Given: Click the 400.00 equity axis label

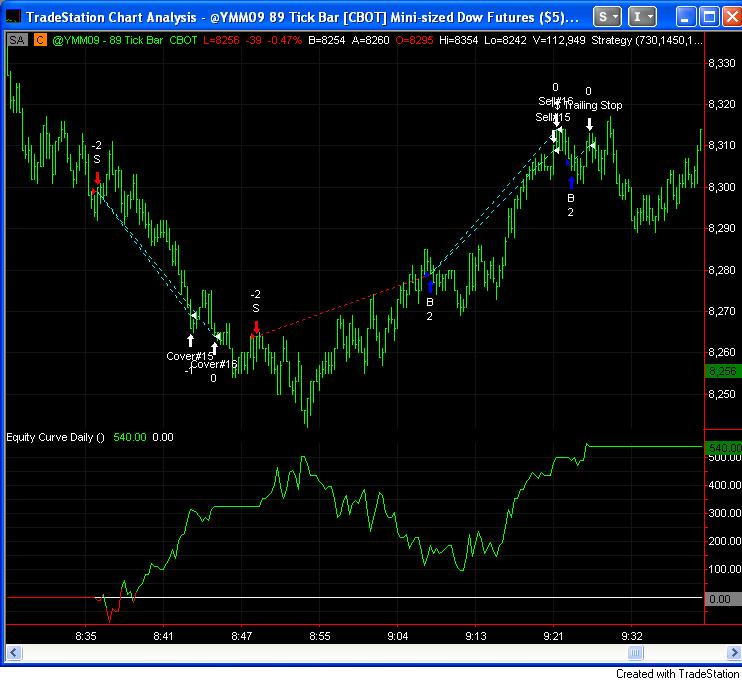Looking at the screenshot, I should coord(724,485).
